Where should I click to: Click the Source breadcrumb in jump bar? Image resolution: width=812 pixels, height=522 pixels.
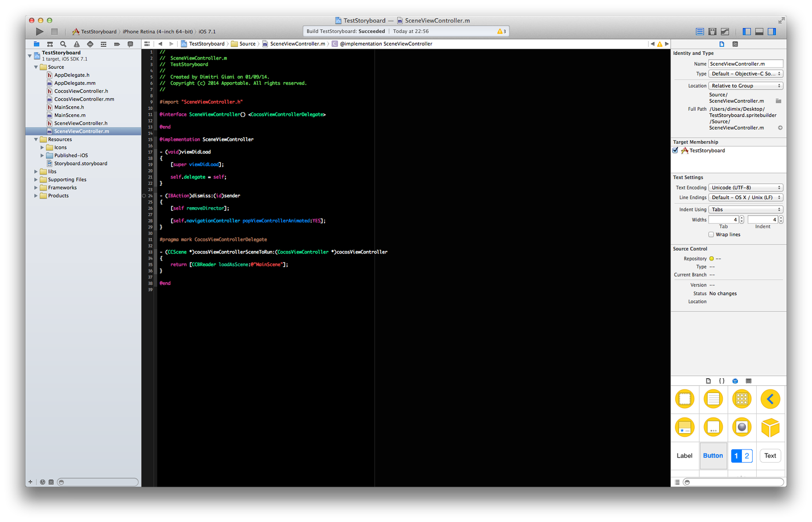click(247, 44)
